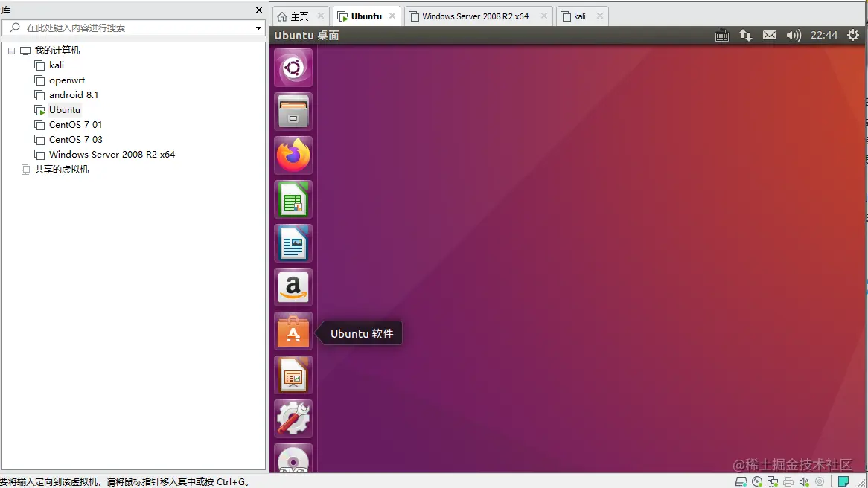Screen dimensions: 868x488
Task: Open the Files manager in launcher
Action: [293, 112]
